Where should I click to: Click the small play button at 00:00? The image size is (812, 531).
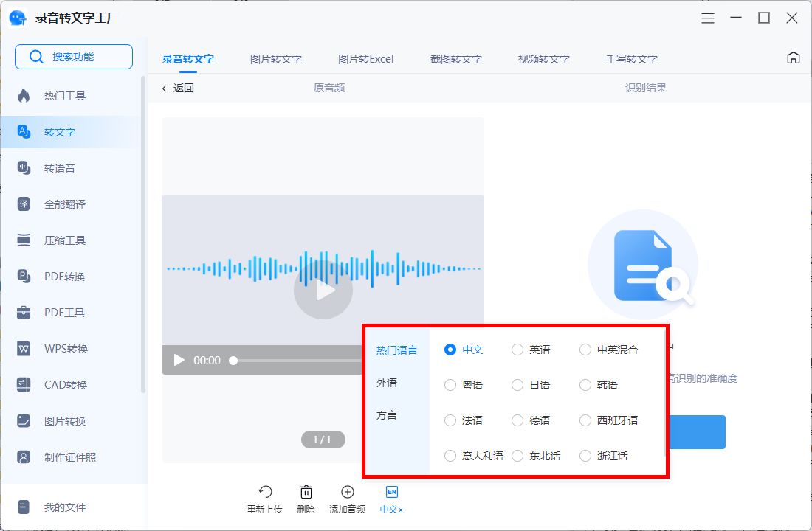point(179,360)
